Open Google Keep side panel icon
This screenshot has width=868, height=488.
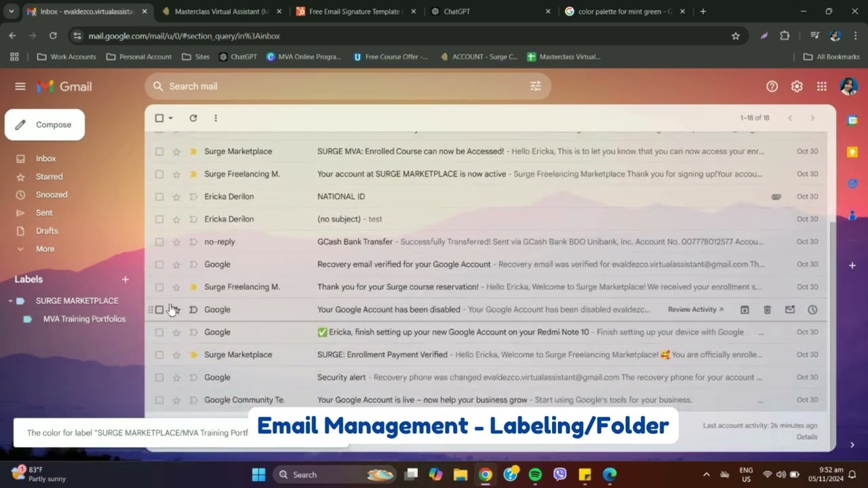pos(852,152)
